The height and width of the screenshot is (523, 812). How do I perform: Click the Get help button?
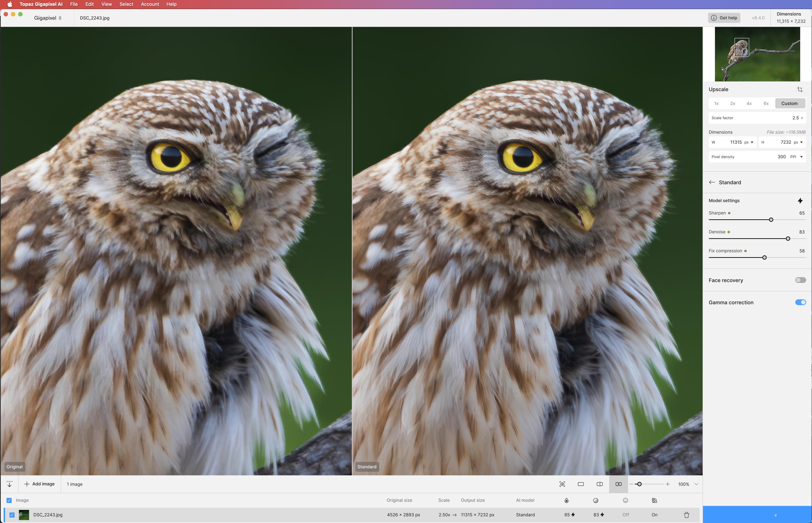pyautogui.click(x=724, y=18)
